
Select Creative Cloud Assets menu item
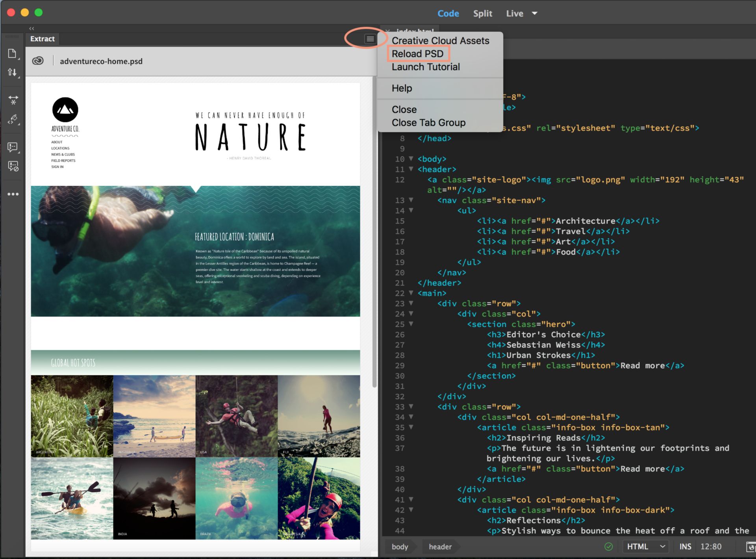[x=440, y=41]
